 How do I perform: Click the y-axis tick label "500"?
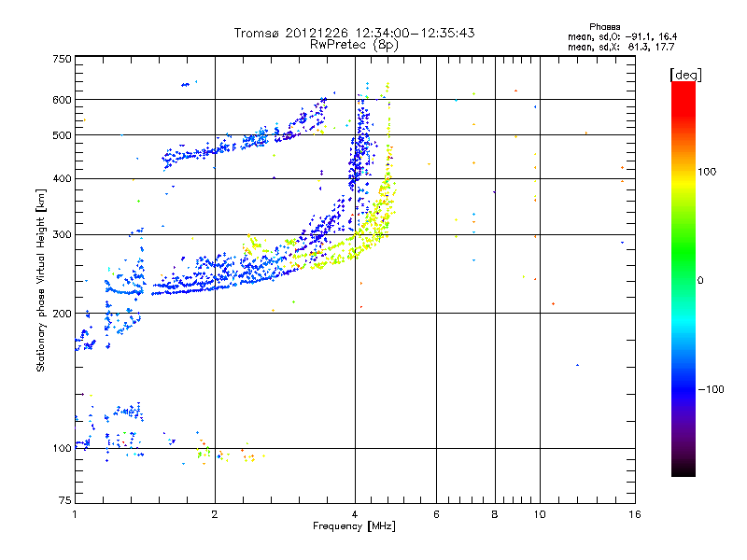coord(62,135)
